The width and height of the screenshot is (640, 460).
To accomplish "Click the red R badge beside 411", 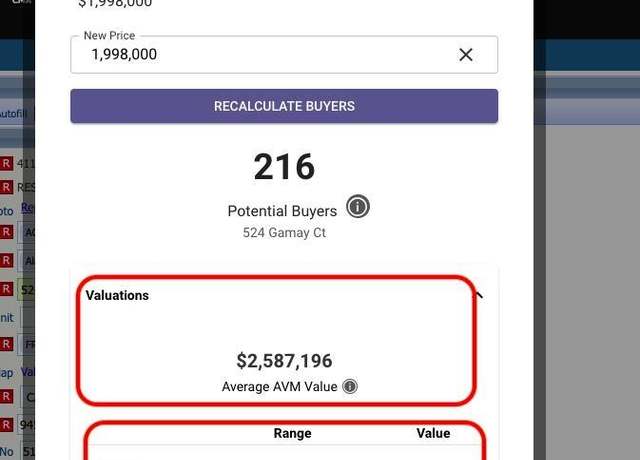I will point(6,164).
